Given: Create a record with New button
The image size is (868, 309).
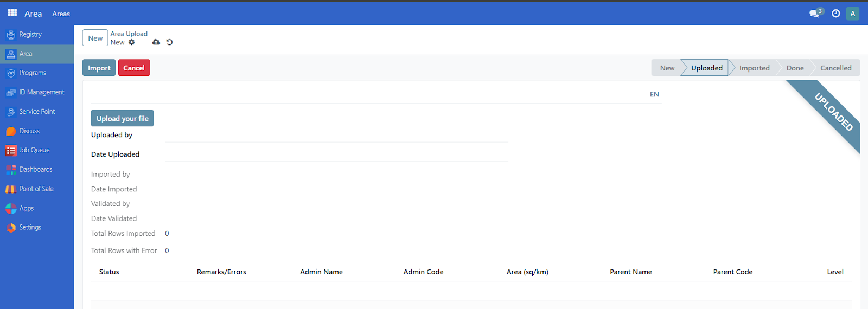Looking at the screenshot, I should coord(95,38).
